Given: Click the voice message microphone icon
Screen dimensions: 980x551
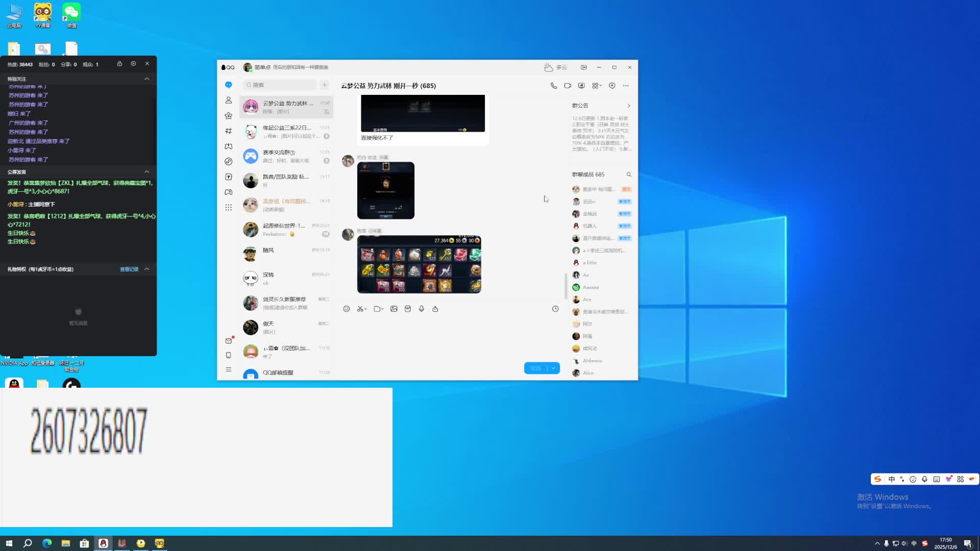Looking at the screenshot, I should (x=422, y=309).
